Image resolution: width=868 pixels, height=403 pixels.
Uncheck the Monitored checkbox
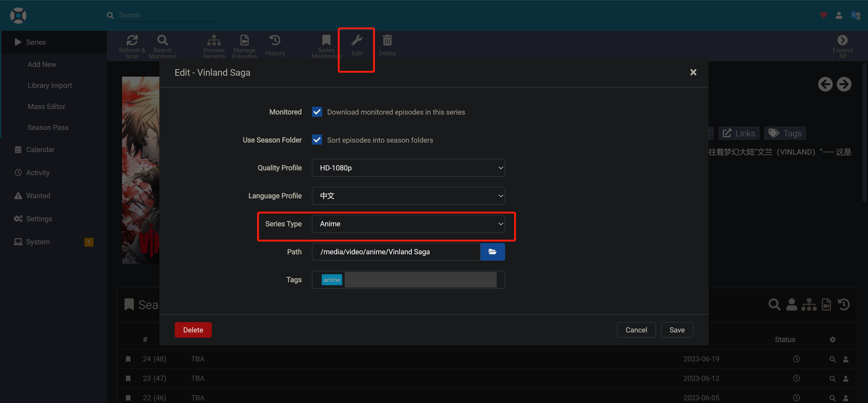[x=317, y=112]
